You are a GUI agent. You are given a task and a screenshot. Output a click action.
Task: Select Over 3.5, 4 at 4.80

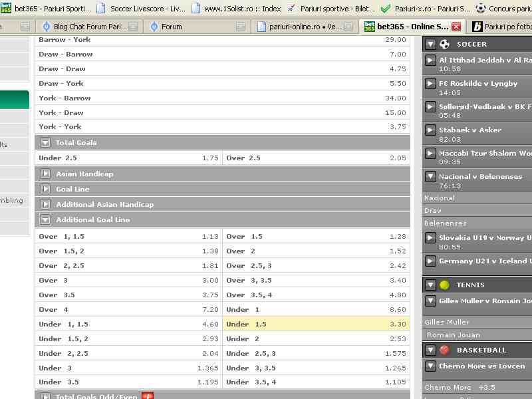coord(317,295)
